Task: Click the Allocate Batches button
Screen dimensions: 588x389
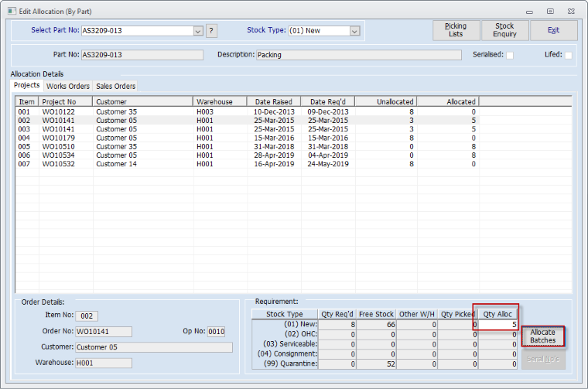Action: pos(543,336)
